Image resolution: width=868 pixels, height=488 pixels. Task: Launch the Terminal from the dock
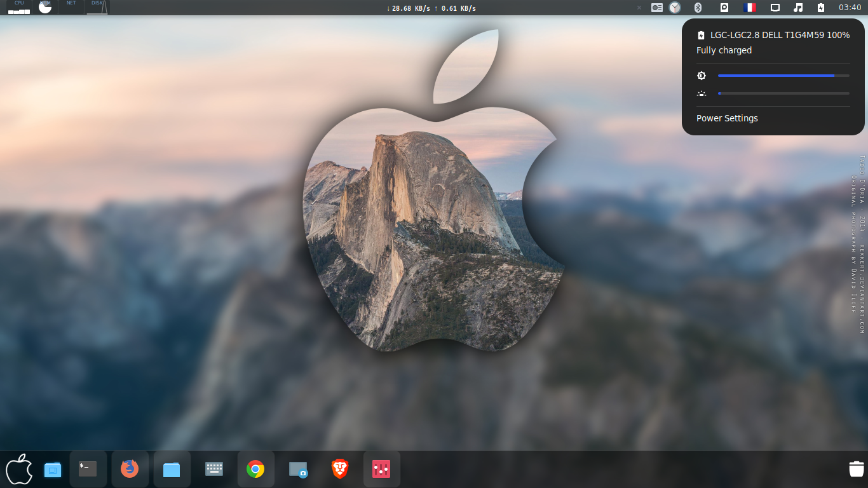click(88, 469)
